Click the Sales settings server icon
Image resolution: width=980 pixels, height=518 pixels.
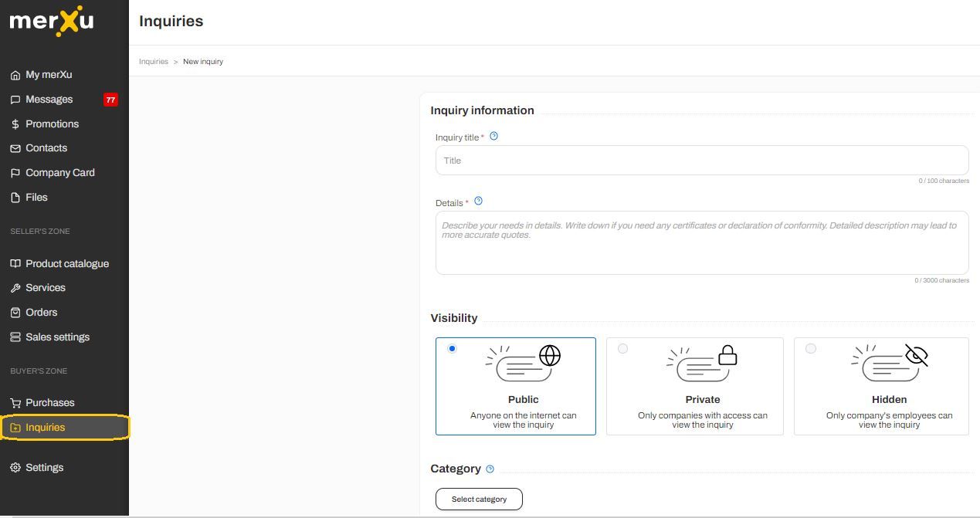(15, 337)
